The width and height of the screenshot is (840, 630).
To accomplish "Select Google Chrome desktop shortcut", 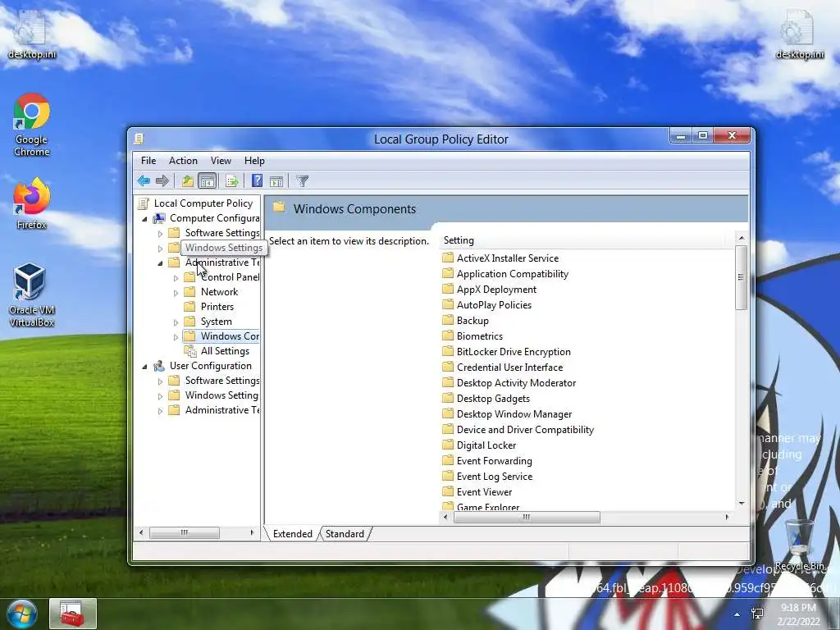I will click(32, 125).
